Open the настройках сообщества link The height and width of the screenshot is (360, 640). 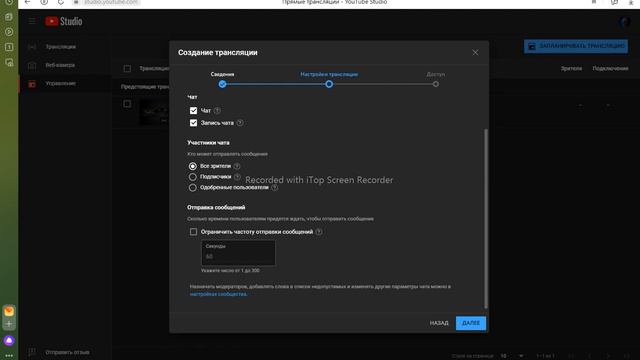pos(218,294)
